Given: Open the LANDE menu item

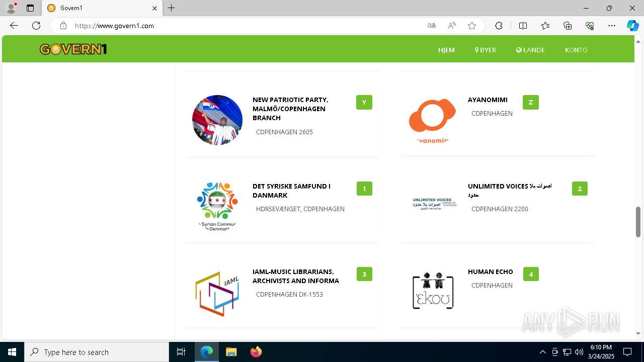Looking at the screenshot, I should click(530, 50).
